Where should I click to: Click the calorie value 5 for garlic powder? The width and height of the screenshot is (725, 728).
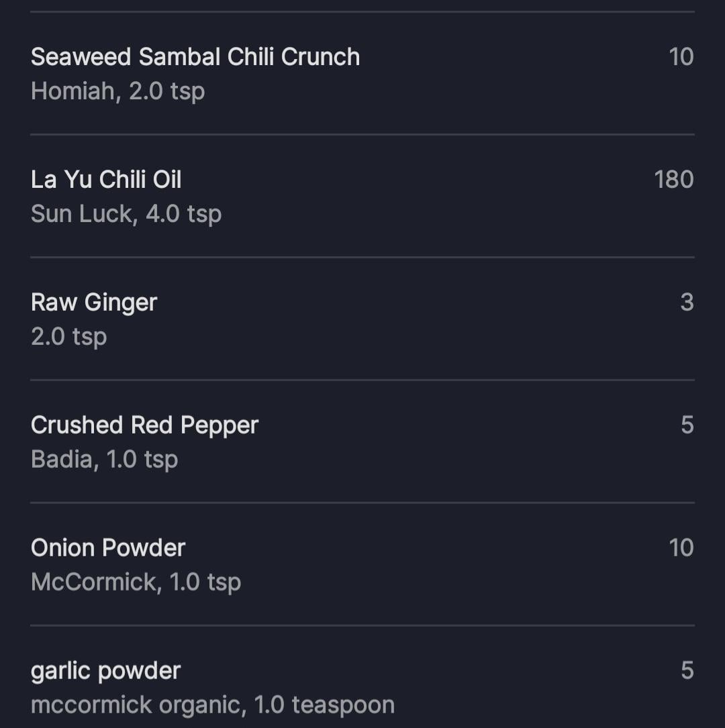click(687, 670)
